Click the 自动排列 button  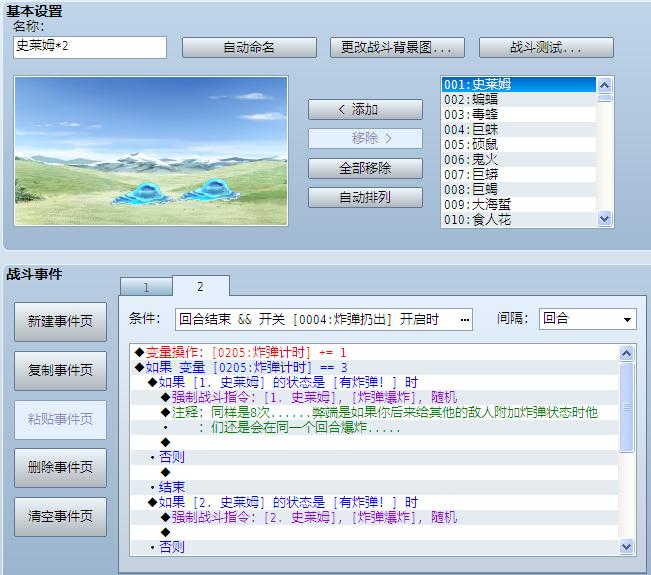365,197
